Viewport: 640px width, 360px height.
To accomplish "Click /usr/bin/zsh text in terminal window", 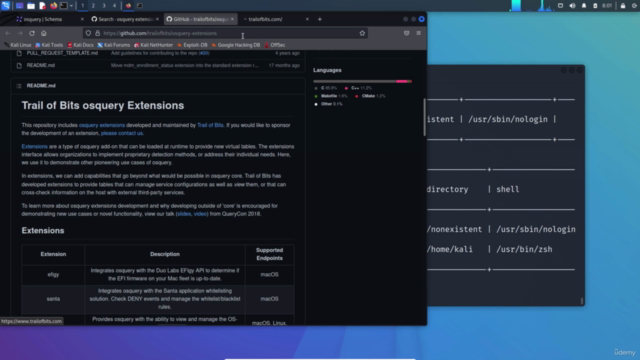I will 524,249.
